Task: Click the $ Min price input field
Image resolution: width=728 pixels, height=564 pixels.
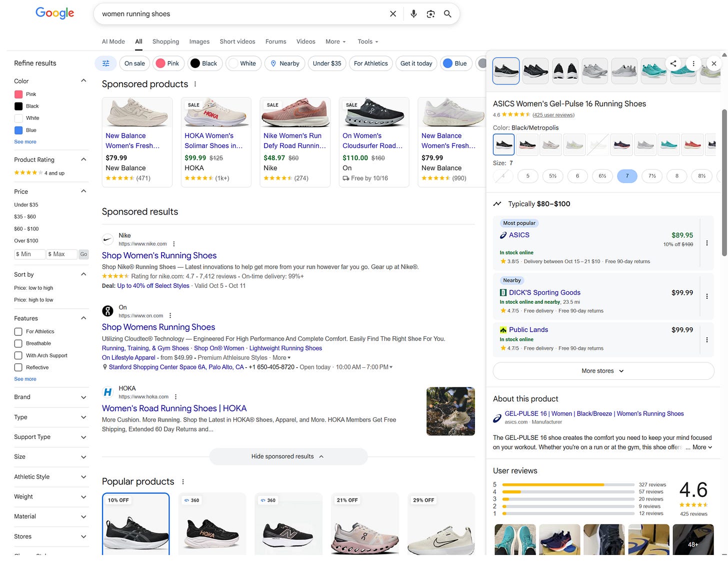Action: [29, 254]
